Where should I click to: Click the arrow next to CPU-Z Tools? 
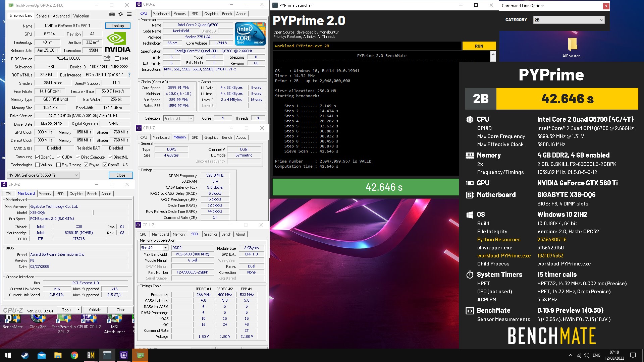[78, 310]
